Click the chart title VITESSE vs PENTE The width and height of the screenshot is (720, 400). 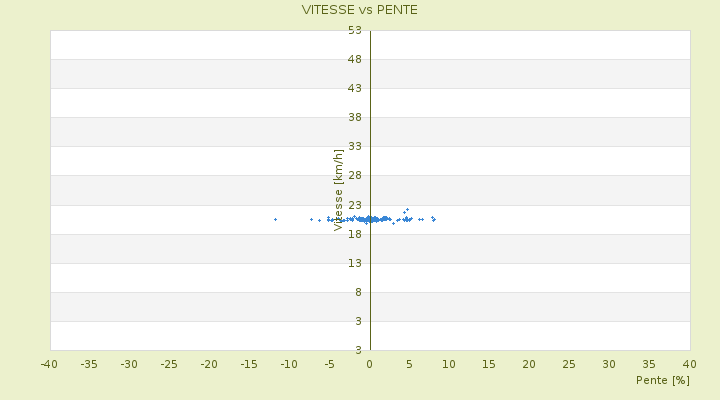360,10
